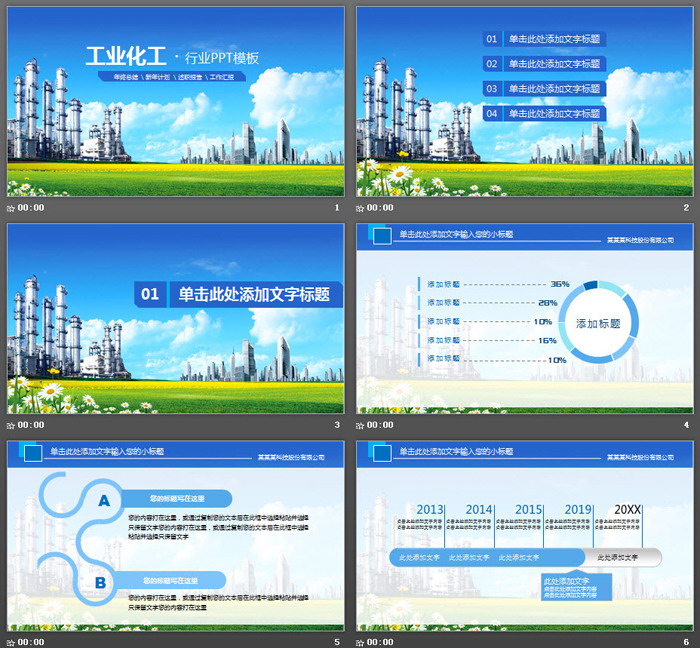Click the 00:00 timing under slide 5
The height and width of the screenshot is (648, 700).
click(31, 641)
